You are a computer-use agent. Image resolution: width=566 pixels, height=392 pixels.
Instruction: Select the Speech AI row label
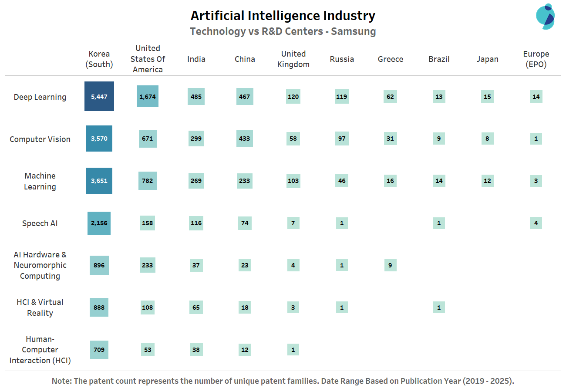click(x=40, y=223)
